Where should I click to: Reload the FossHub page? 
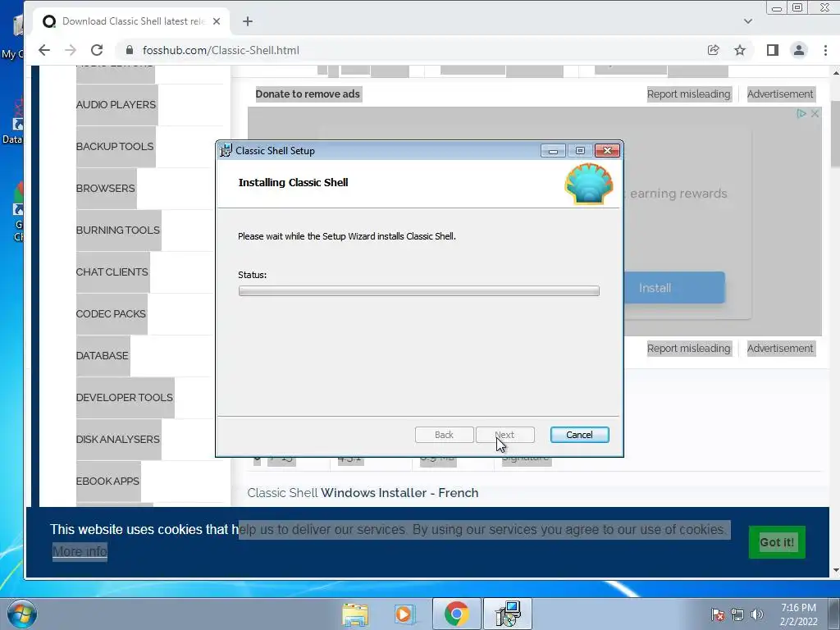coord(97,50)
